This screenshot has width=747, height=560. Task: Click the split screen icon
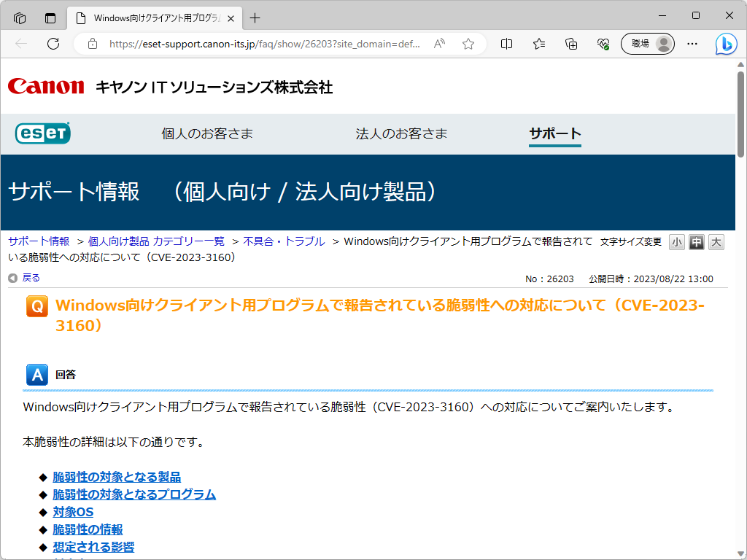pos(506,44)
